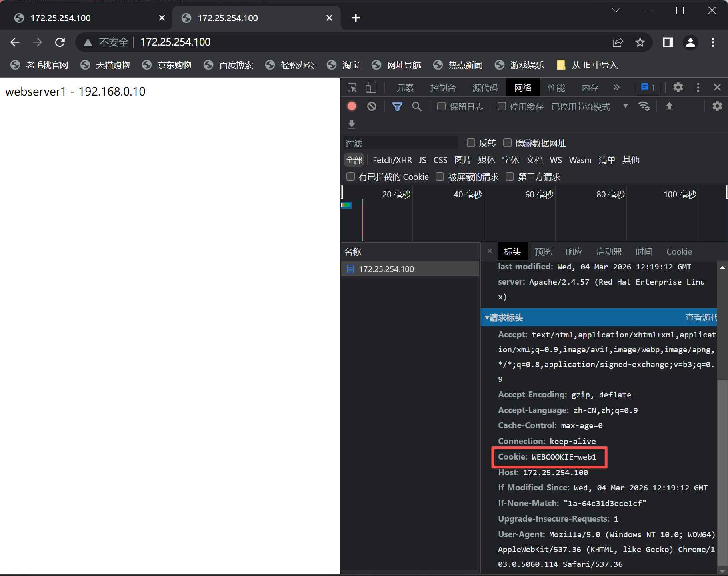The width and height of the screenshot is (728, 576).
Task: Filter requests by Fetch/XHR
Action: coord(392,160)
